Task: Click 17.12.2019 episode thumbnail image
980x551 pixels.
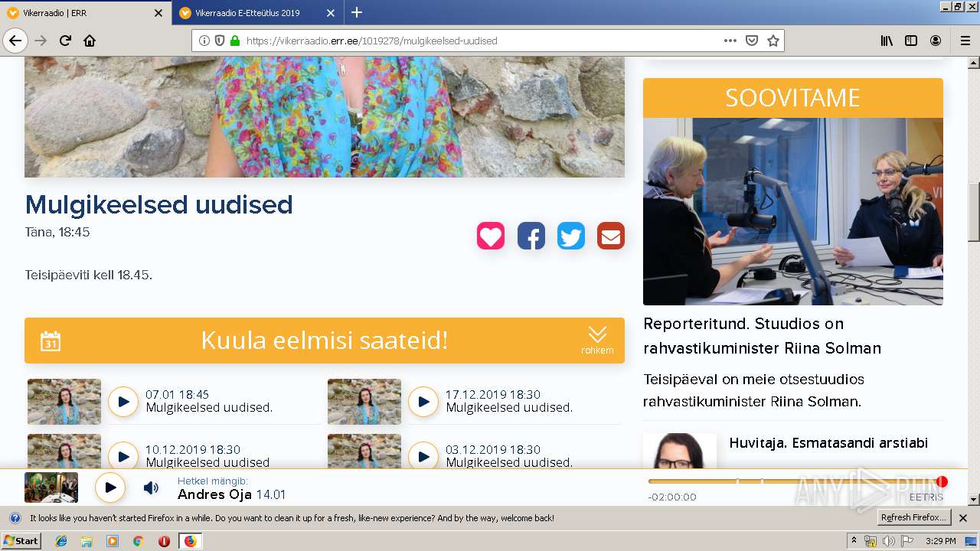Action: tap(364, 402)
